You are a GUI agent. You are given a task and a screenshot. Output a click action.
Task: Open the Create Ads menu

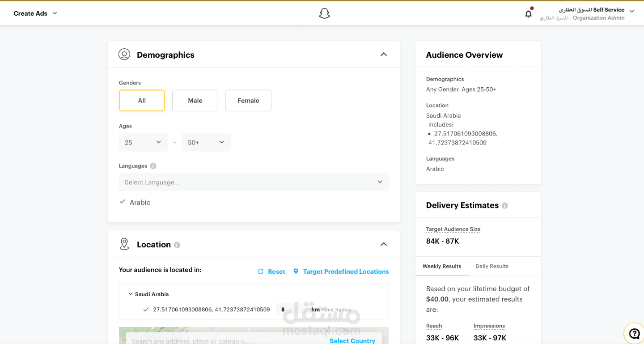(x=35, y=13)
